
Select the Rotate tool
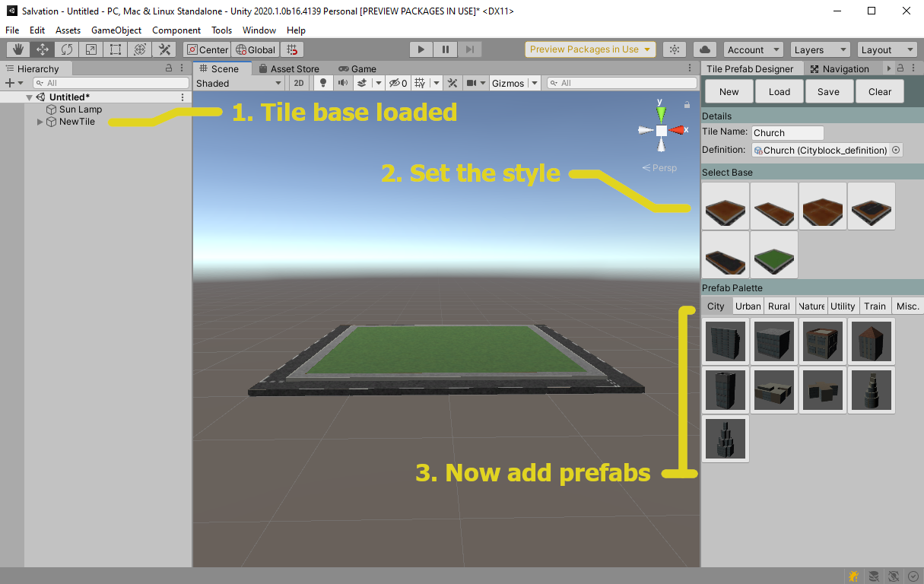(67, 49)
